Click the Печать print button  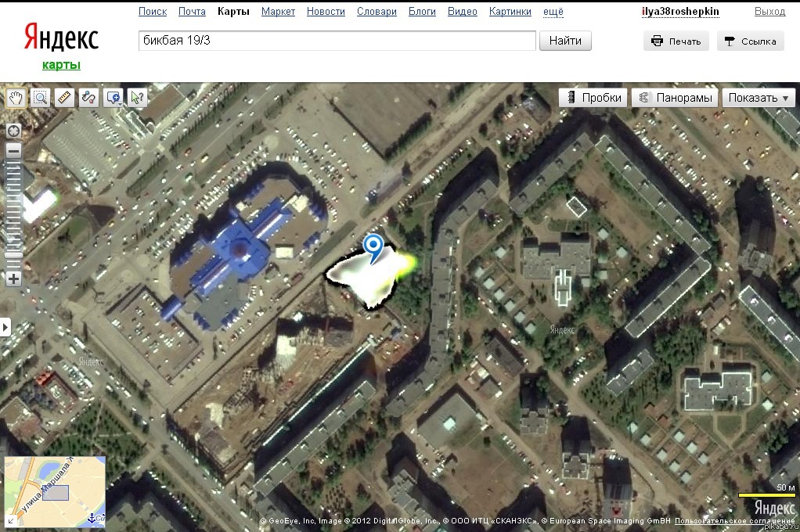pos(676,41)
